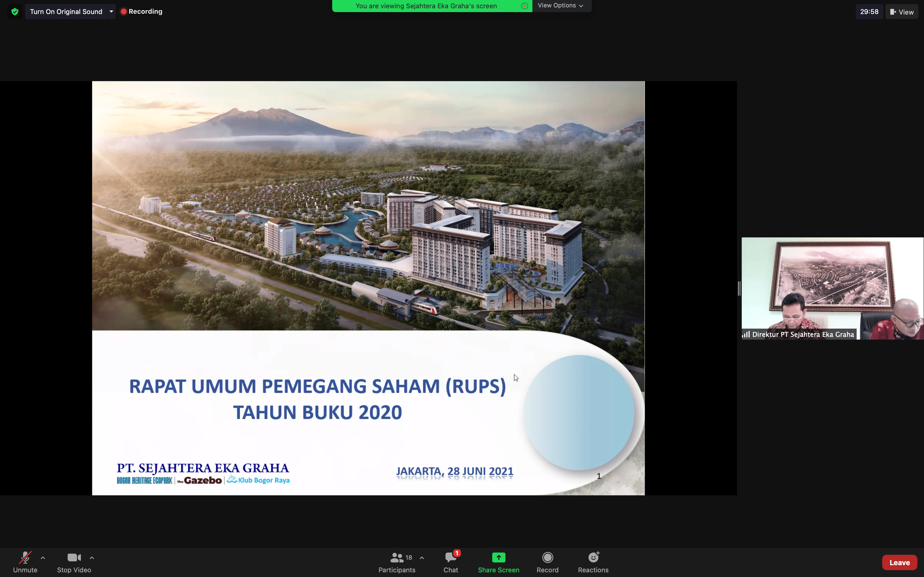Open the Participants panel
Screen dimensions: 924x577
click(x=397, y=562)
